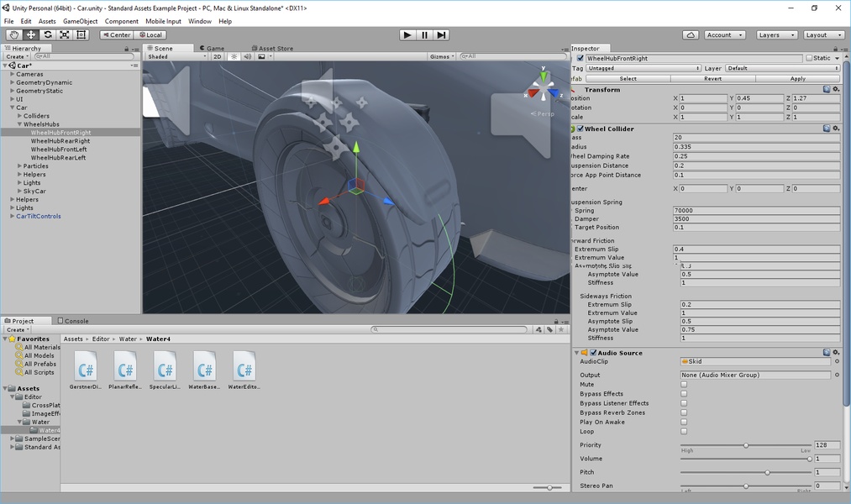Disable the Wheel Collider component checkbox

[580, 129]
